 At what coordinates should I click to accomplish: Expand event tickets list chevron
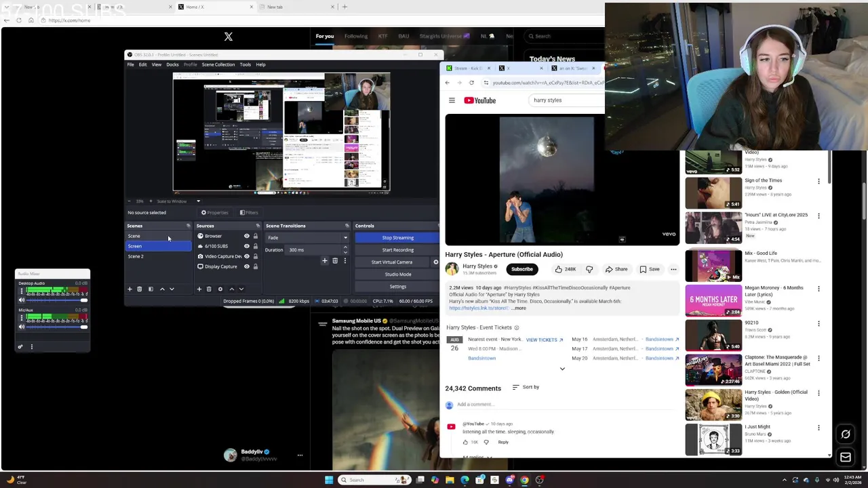[x=562, y=369]
